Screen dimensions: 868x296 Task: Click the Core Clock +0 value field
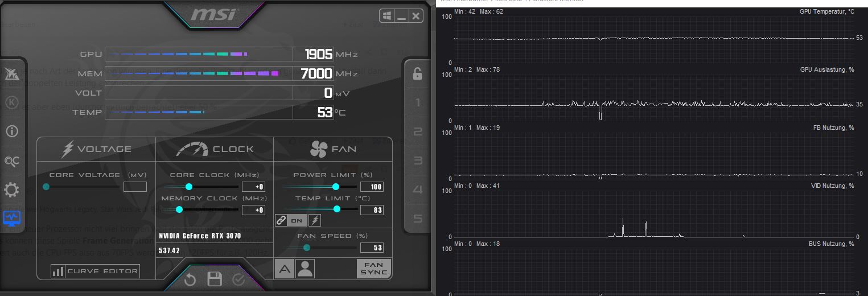(x=253, y=187)
